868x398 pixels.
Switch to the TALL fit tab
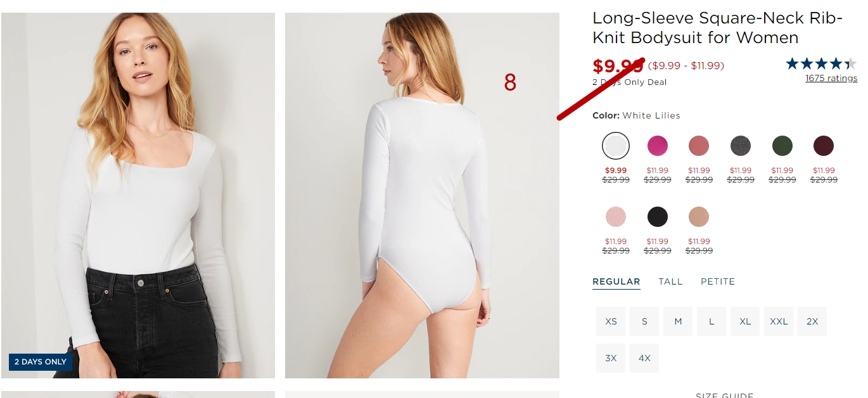click(x=670, y=281)
